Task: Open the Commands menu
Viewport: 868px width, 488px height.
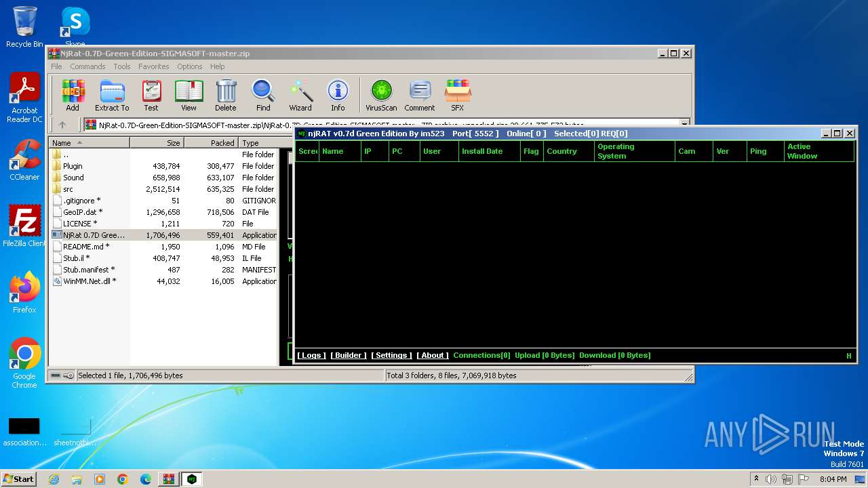Action: tap(87, 66)
